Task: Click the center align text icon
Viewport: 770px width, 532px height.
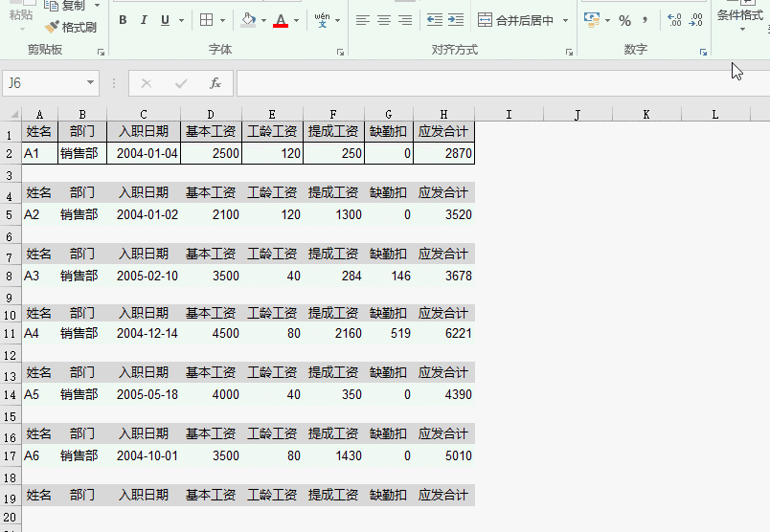Action: tap(383, 20)
